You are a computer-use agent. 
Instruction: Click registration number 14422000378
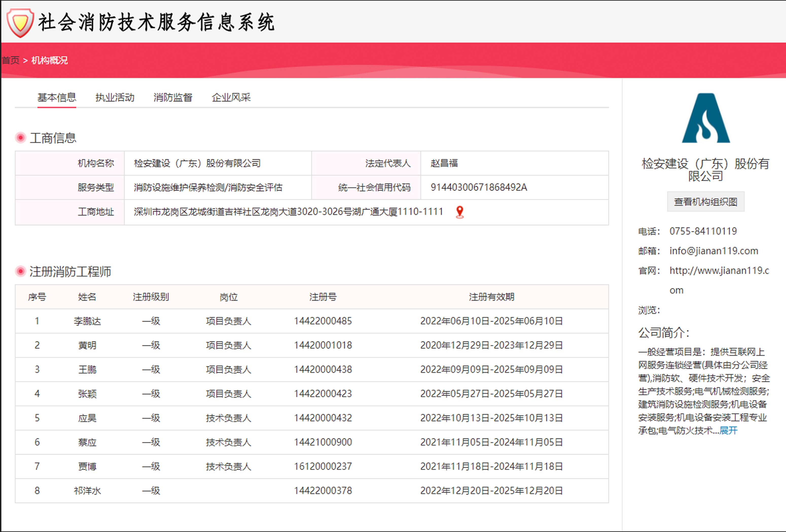click(x=323, y=491)
